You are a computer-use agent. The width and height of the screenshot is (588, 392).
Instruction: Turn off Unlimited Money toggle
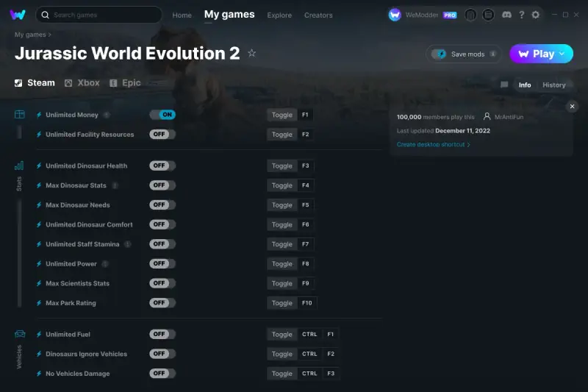point(162,115)
